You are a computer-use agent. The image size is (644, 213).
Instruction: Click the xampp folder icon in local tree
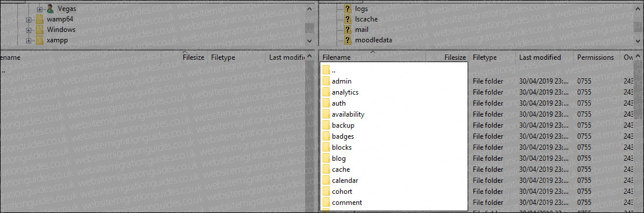pos(40,40)
